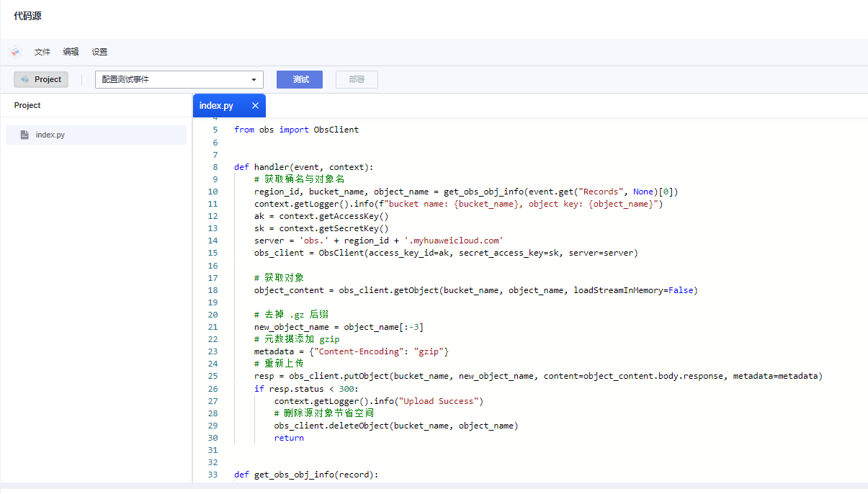Open the 文件 menu
868x494 pixels.
pyautogui.click(x=42, y=52)
